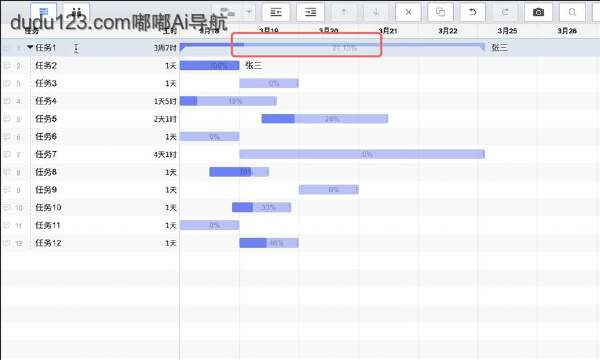Click the search magnifier icon

point(572,12)
